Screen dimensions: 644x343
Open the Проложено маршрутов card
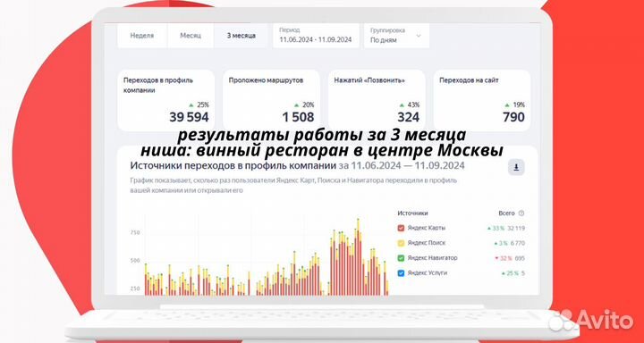click(x=271, y=101)
